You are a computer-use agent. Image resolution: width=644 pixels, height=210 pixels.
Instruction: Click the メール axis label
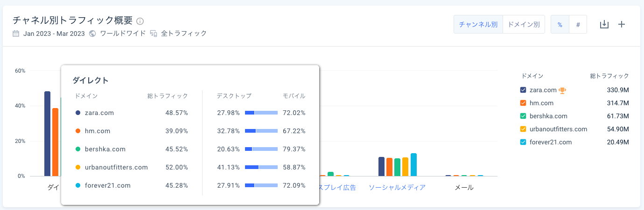coord(464,188)
